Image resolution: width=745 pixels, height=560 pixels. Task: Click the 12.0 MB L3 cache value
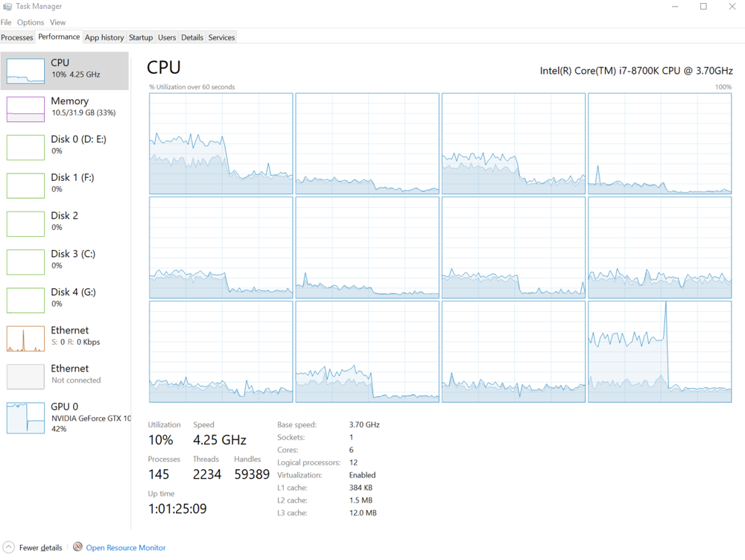click(x=363, y=513)
